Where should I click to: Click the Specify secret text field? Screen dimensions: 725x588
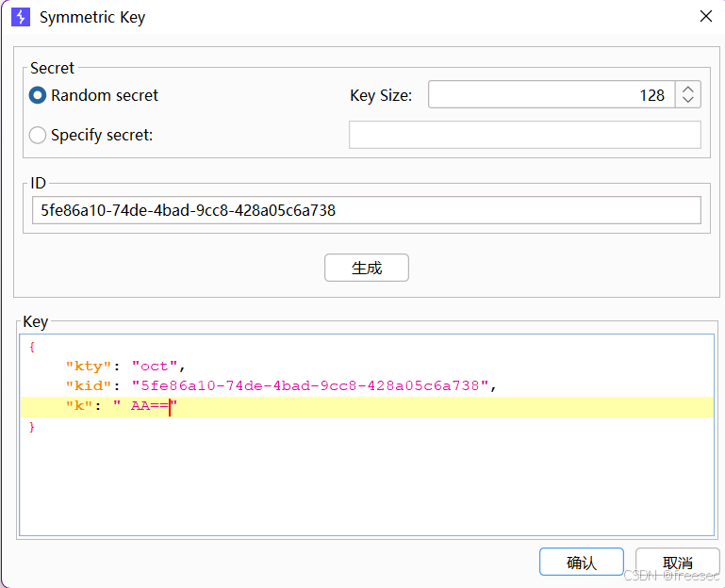tap(525, 135)
